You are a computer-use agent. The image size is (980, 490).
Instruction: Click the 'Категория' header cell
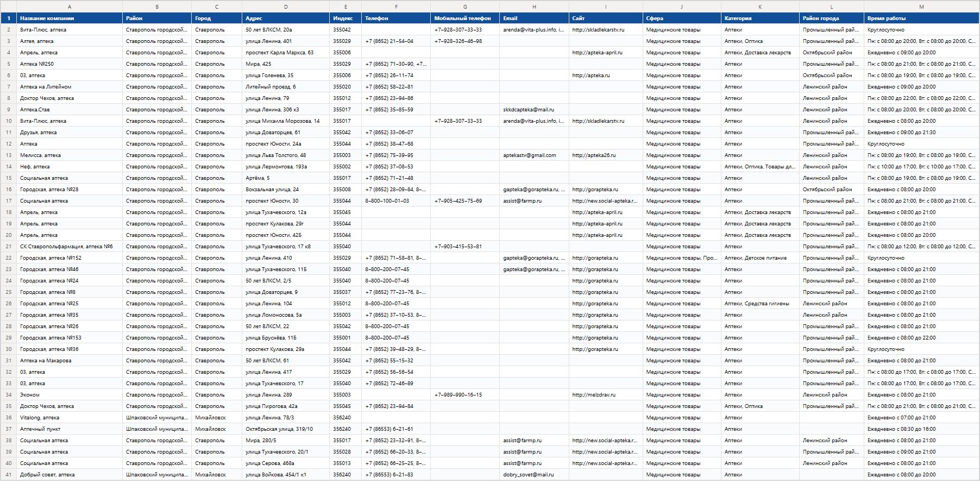pos(760,18)
